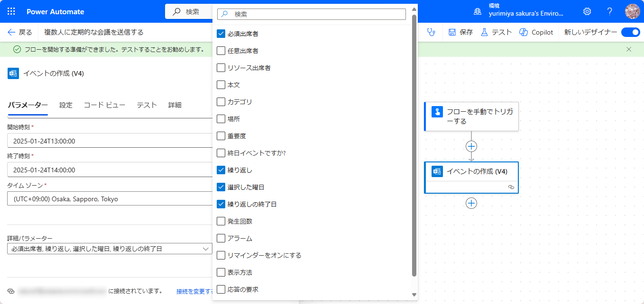
Task: Click the back arrow icon
Action: tap(12, 32)
